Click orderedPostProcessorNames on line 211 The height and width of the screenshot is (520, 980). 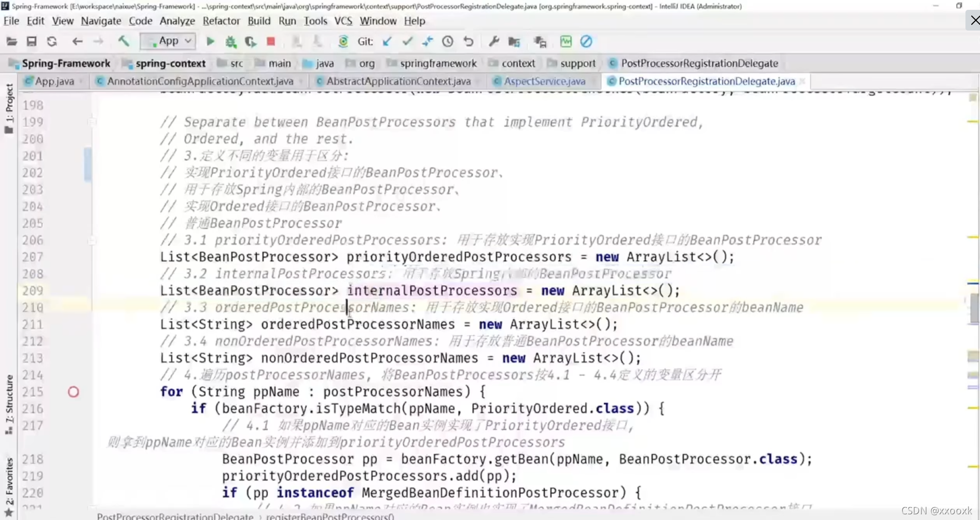pyautogui.click(x=357, y=324)
